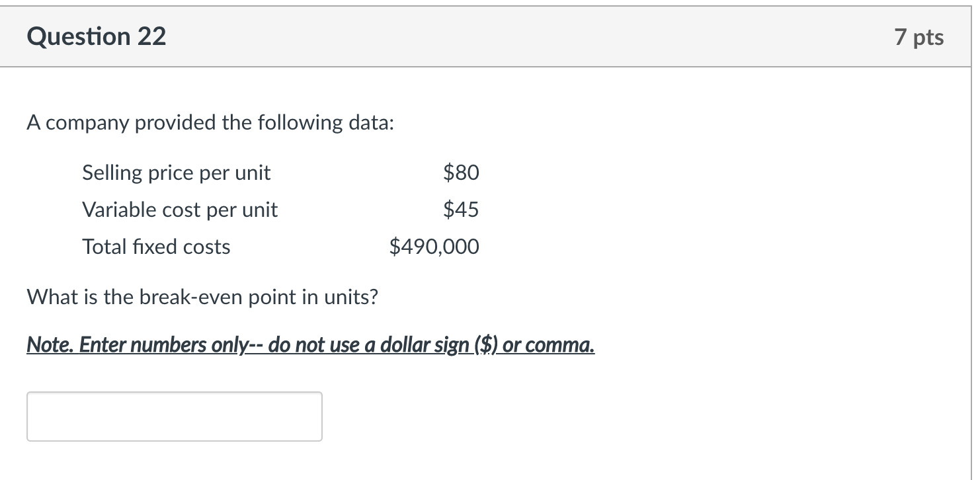
Task: Click the 'Total fixed costs' label
Action: [156, 247]
